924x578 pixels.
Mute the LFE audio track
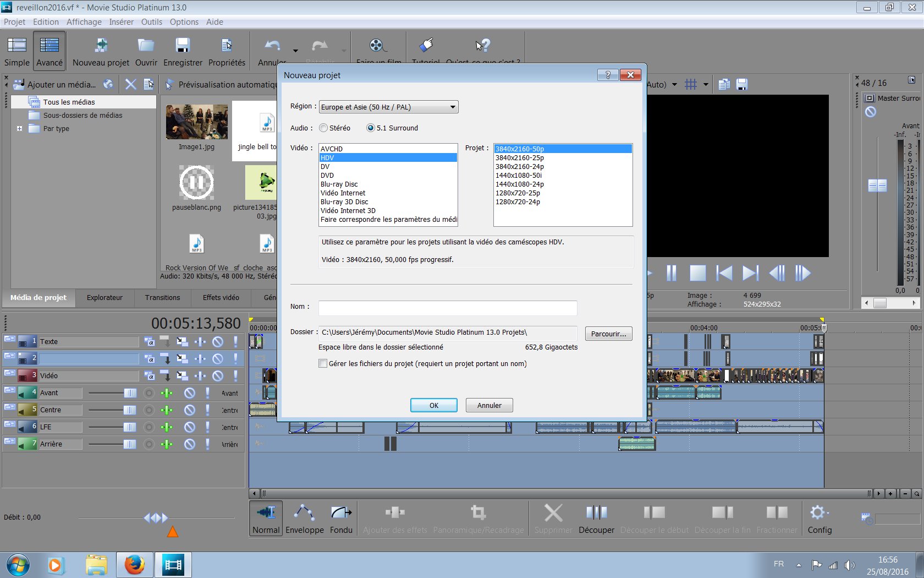190,427
